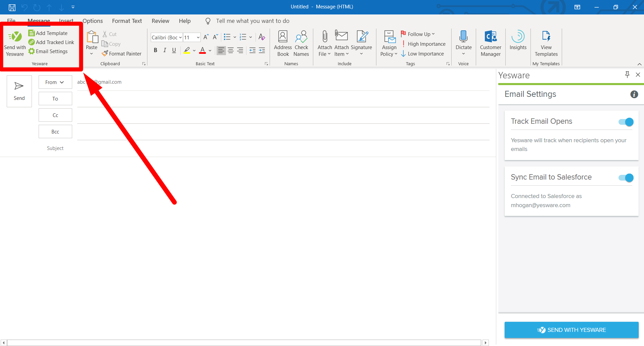
Task: Open Yesware Email Settings in ribbon
Action: (x=48, y=51)
